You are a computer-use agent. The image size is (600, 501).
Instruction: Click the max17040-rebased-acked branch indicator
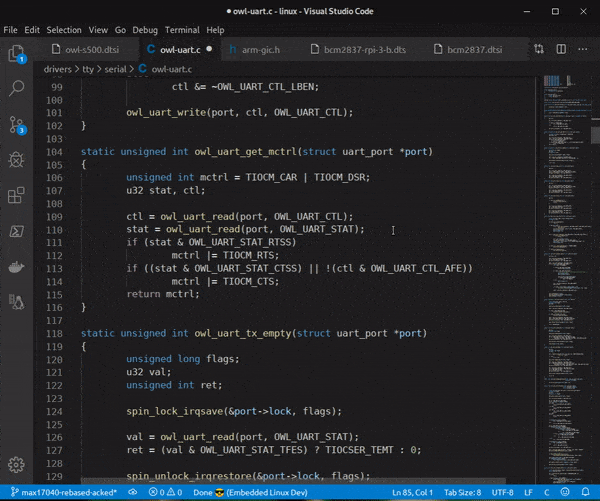coord(64,492)
